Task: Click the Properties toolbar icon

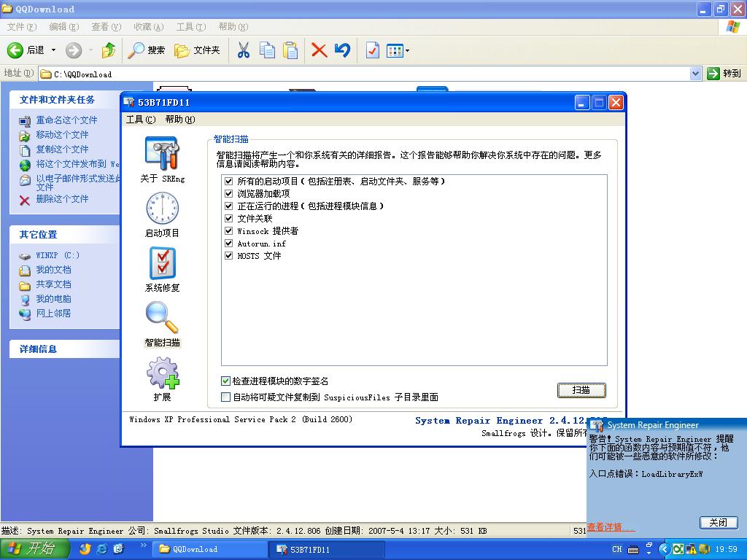Action: [372, 50]
